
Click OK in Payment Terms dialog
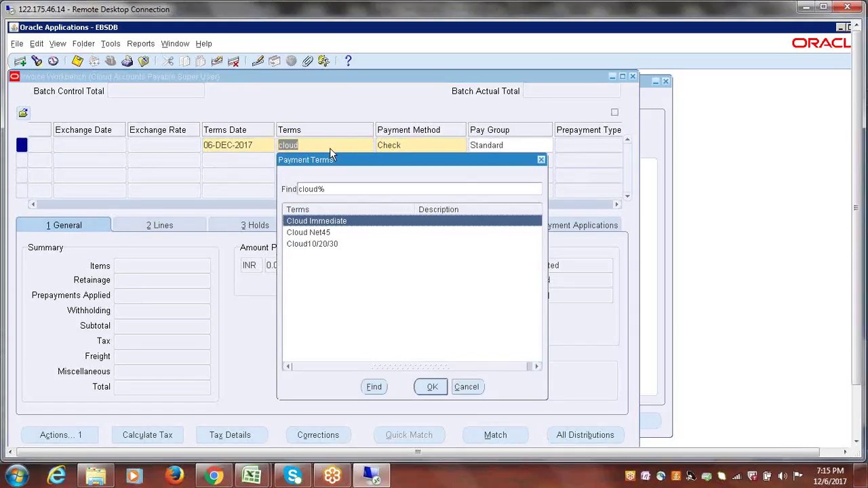(432, 387)
